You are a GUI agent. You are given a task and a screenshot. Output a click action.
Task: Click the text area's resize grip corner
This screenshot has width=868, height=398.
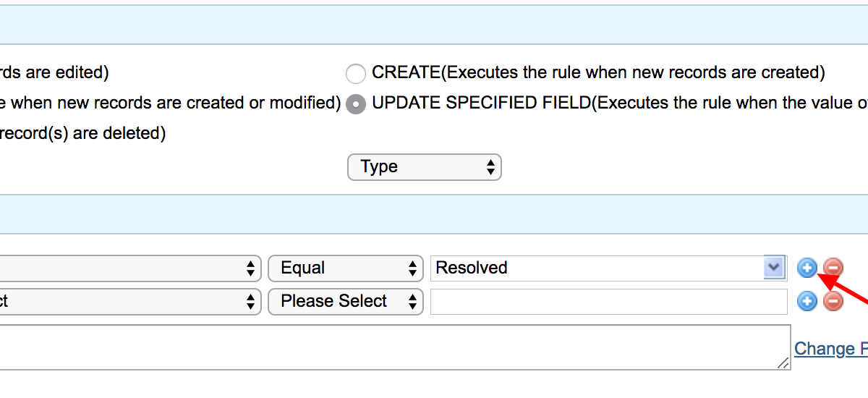click(783, 364)
